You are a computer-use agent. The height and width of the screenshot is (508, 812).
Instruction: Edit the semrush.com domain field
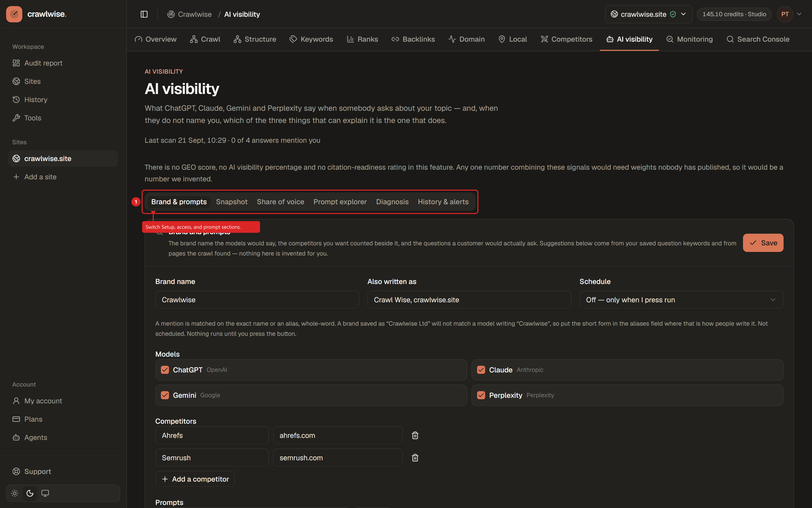338,458
